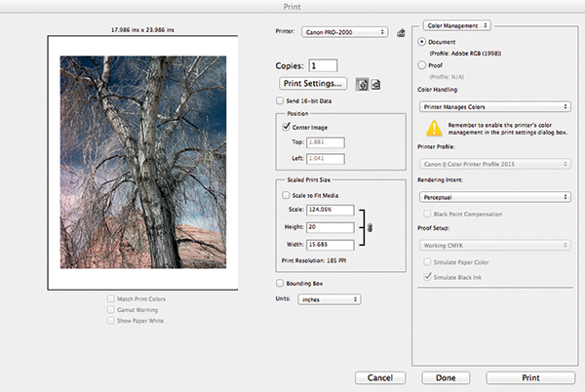Click the Scale percentage field
Screen dimensions: 585x392
click(331, 210)
